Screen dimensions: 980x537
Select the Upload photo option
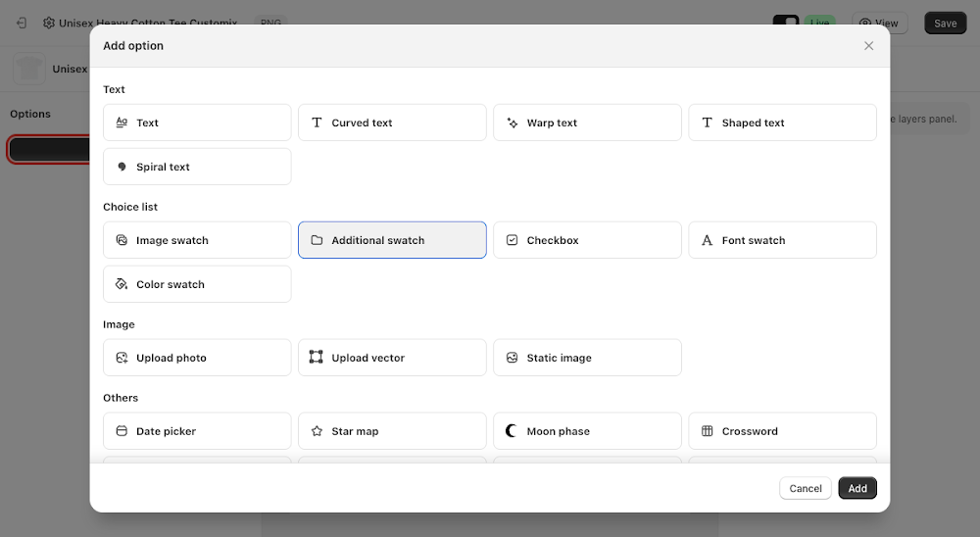click(x=197, y=358)
